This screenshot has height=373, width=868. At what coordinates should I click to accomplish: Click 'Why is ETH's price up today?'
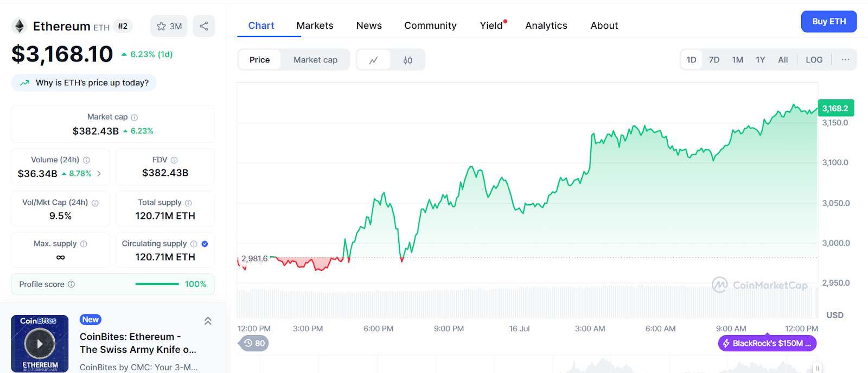84,83
